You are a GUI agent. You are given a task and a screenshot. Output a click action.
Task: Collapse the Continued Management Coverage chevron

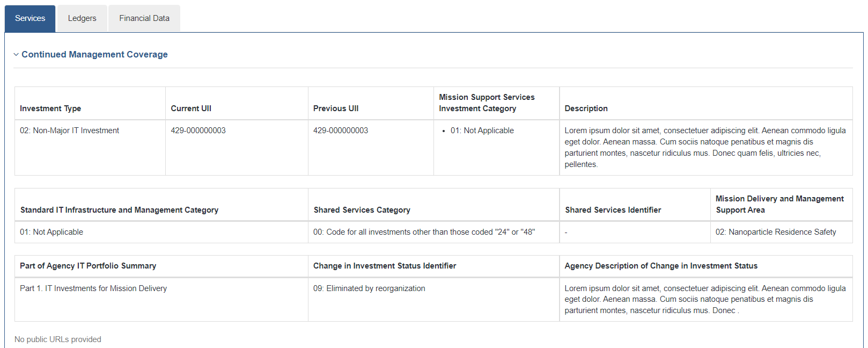coord(16,55)
